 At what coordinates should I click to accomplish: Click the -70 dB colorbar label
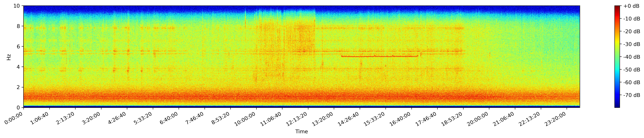[x=632, y=95]
